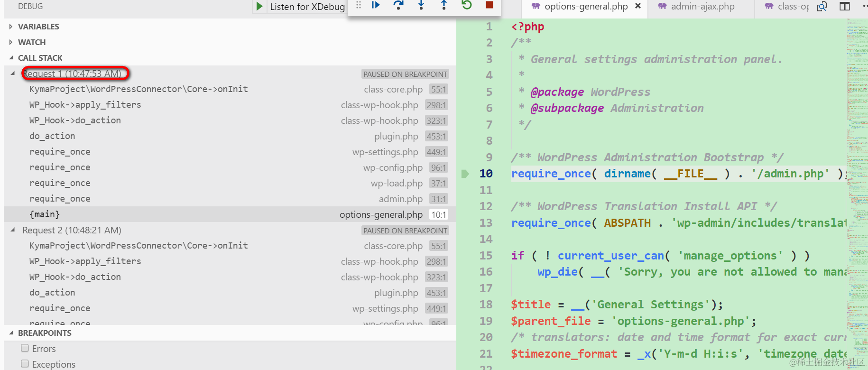This screenshot has width=868, height=370.
Task: Select require_once wp-settings.php frame in Request 2
Action: (230, 308)
